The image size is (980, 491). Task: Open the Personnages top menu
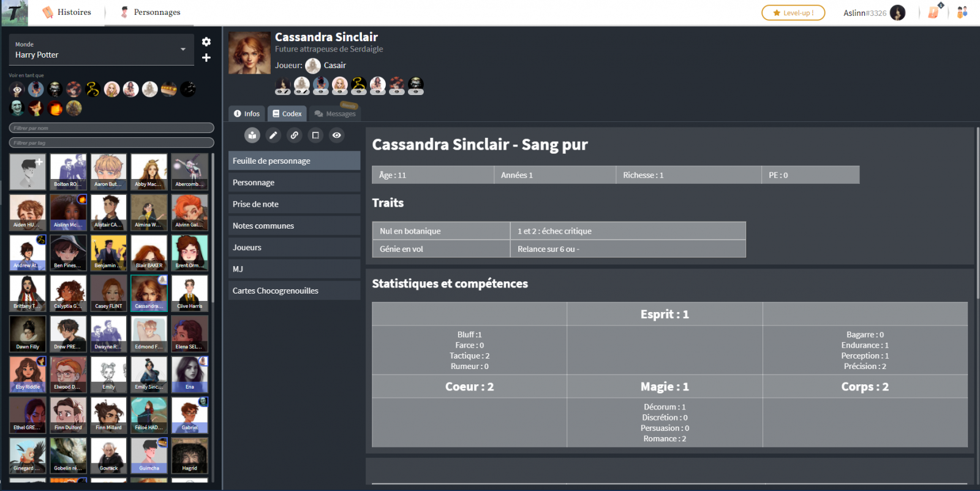click(150, 12)
